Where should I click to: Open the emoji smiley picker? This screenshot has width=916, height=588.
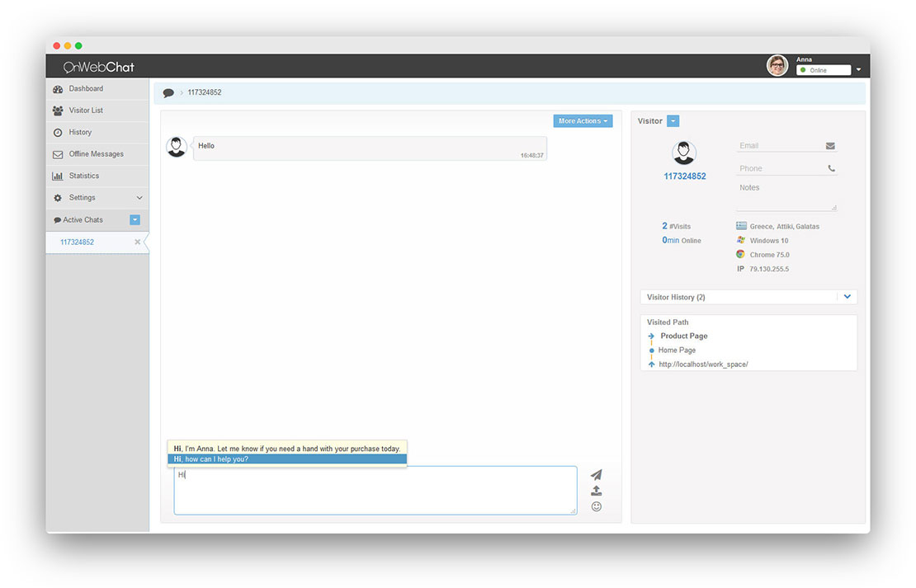(596, 506)
